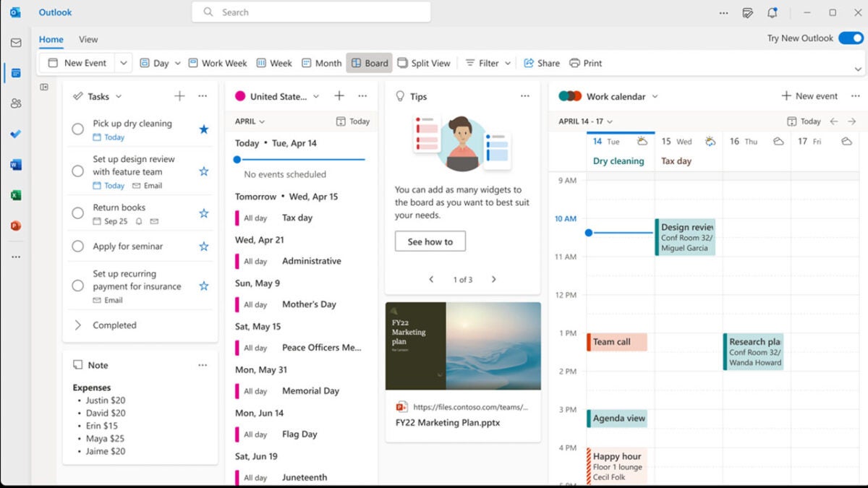
Task: Click the More apps ellipsis in the sidebar
Action: point(16,256)
